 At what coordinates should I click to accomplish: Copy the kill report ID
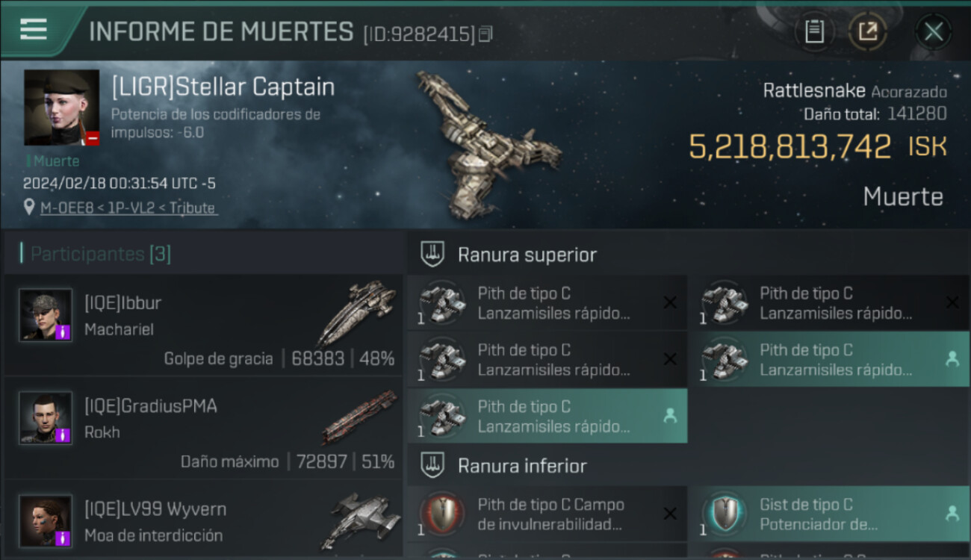(x=485, y=34)
